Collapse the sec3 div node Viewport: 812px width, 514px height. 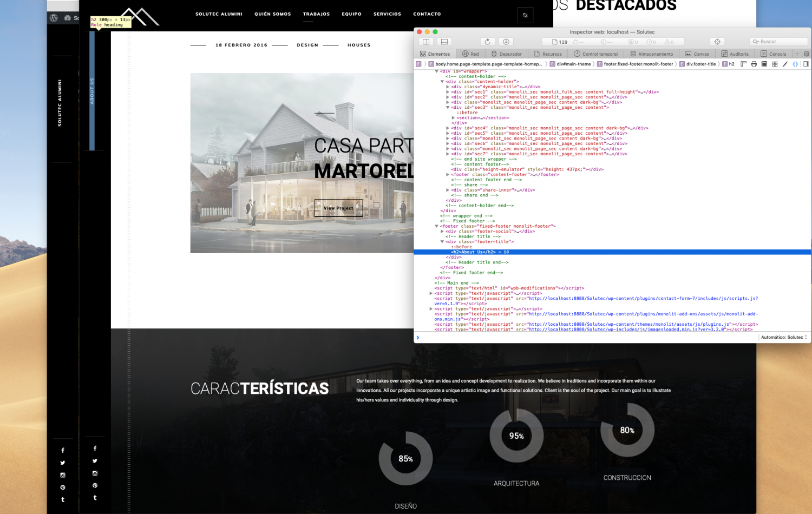pos(448,108)
